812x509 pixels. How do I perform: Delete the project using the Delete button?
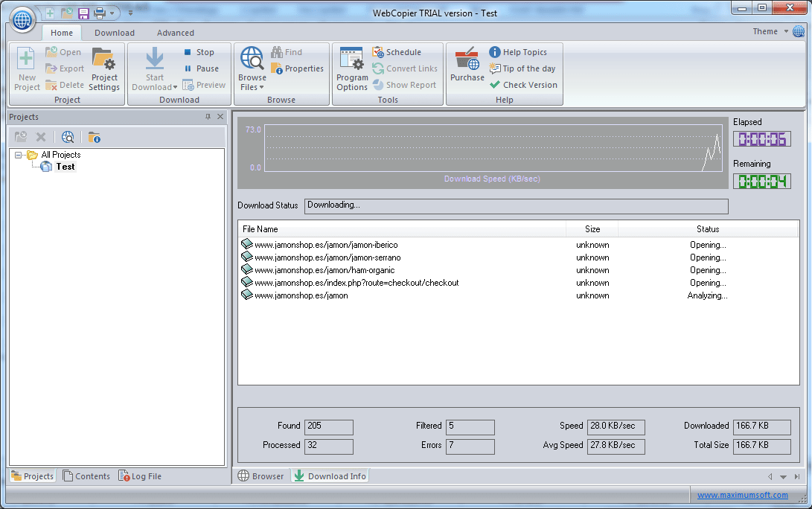point(64,85)
